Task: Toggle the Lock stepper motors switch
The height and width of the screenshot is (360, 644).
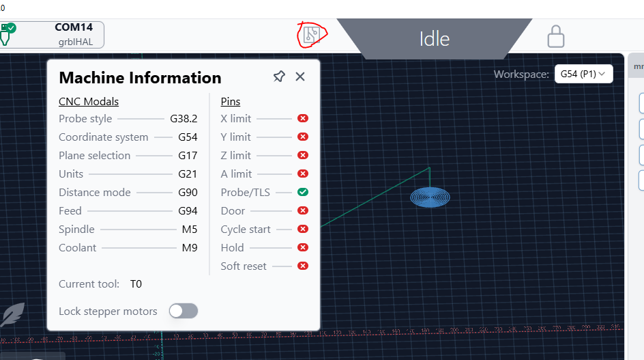Action: pyautogui.click(x=184, y=311)
